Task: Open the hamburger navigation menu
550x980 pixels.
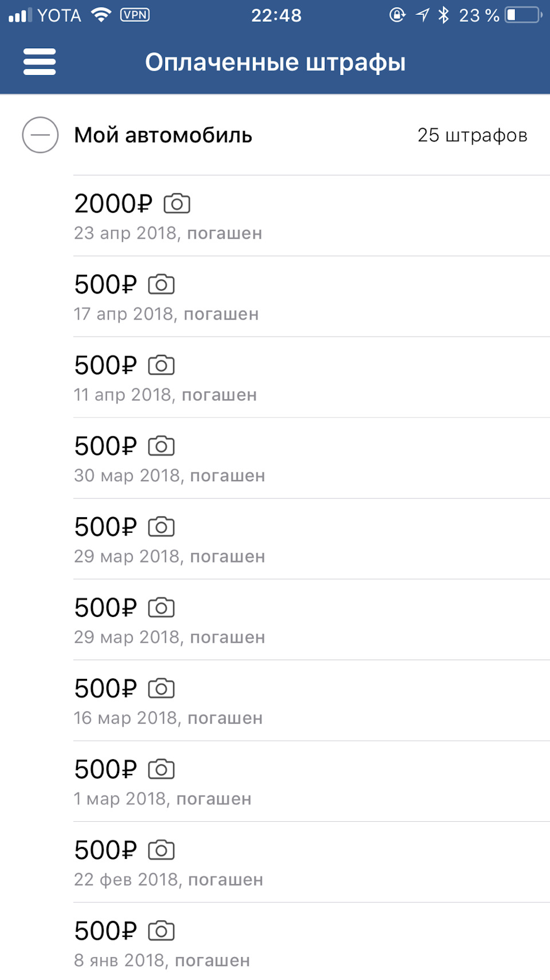Action: click(40, 61)
